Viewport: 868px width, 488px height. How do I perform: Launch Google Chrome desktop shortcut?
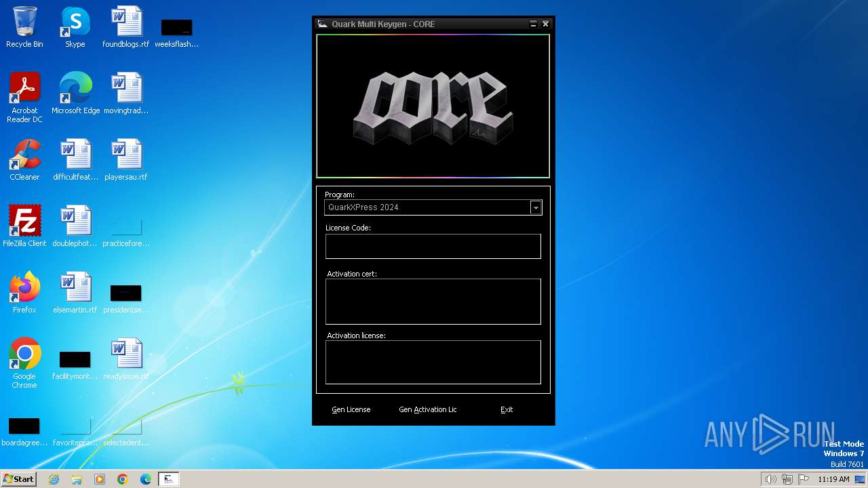click(24, 364)
